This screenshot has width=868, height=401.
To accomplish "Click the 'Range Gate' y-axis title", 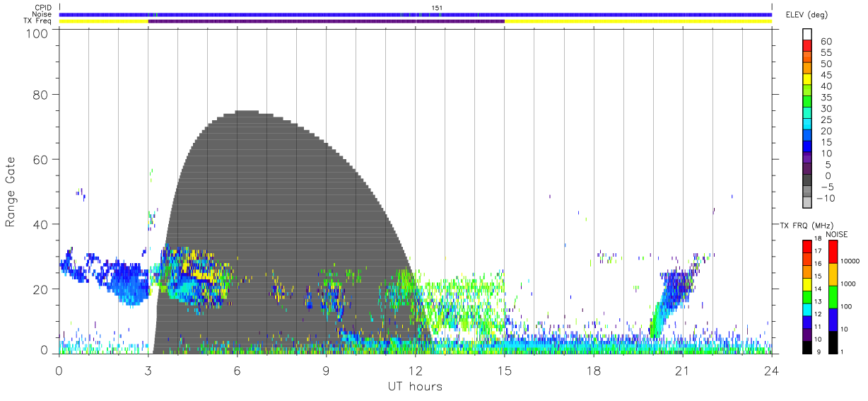I will pyautogui.click(x=11, y=192).
